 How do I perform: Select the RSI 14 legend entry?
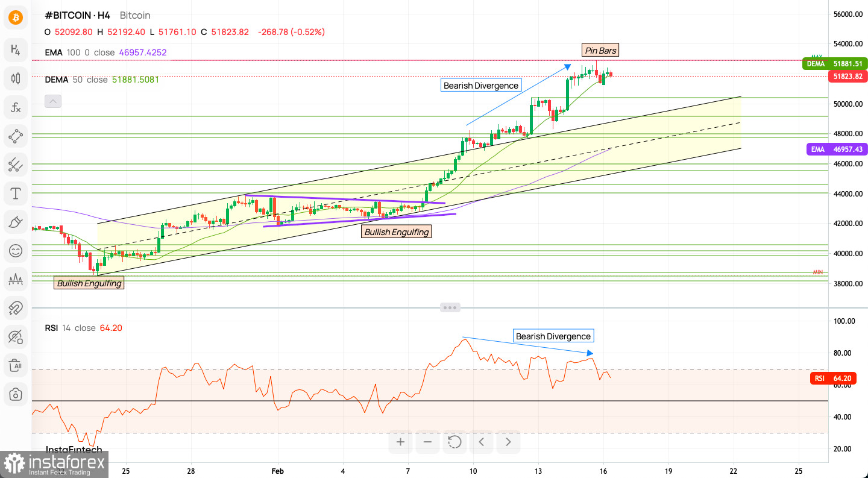pyautogui.click(x=83, y=328)
